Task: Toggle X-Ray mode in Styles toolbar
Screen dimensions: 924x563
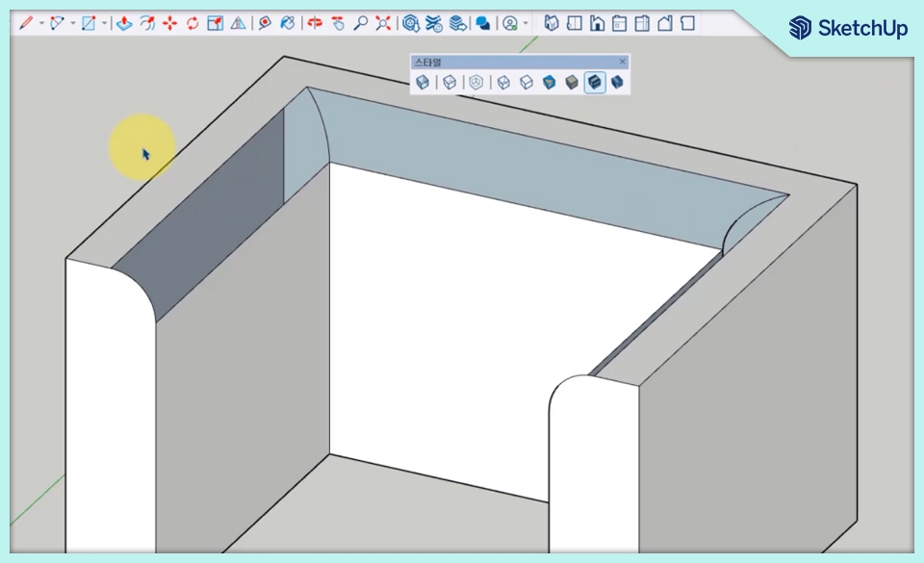Action: coord(423,82)
